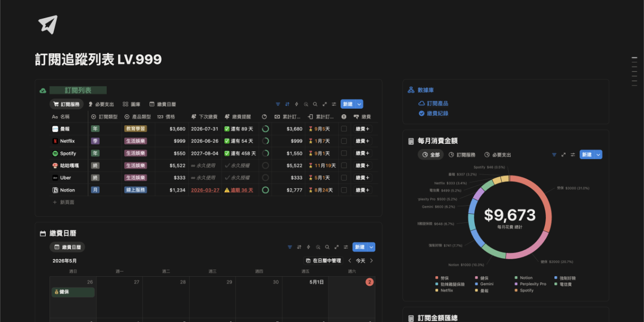The width and height of the screenshot is (644, 322).
Task: Tick the checkbox in 咕咕嘎嘎 row
Action: tap(344, 166)
